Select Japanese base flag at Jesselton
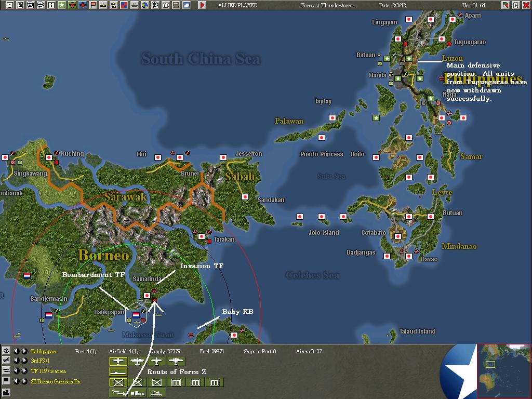This screenshot has width=532, height=399. click(223, 157)
